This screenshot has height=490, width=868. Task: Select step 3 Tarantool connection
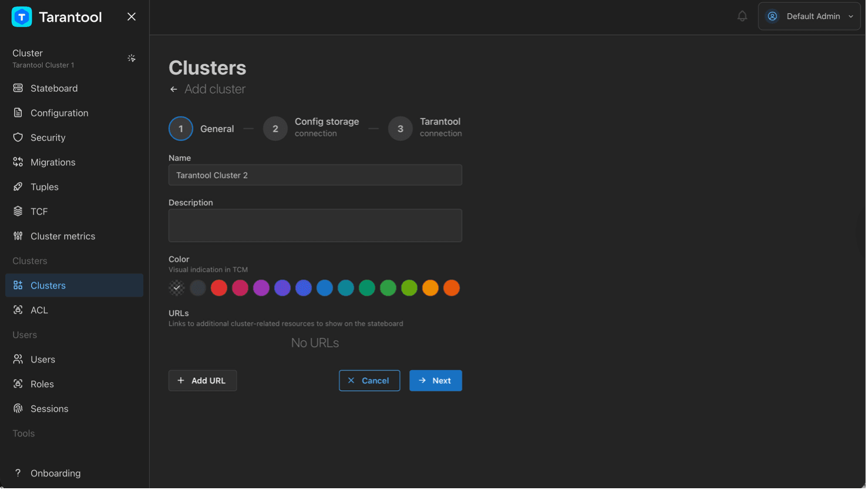pyautogui.click(x=425, y=129)
